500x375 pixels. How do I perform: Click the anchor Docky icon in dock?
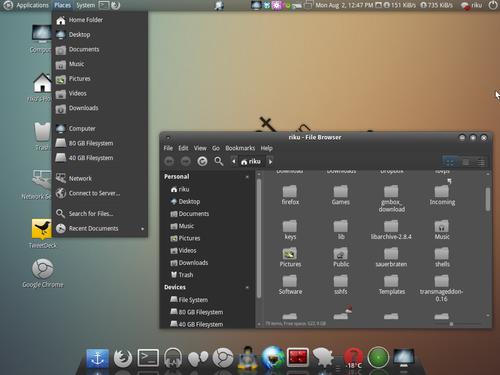click(x=97, y=359)
